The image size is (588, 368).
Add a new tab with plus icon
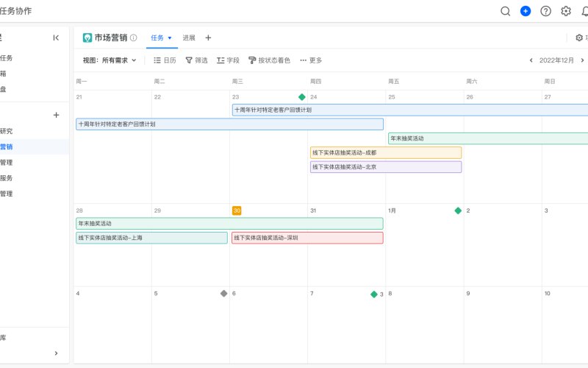[x=208, y=38]
